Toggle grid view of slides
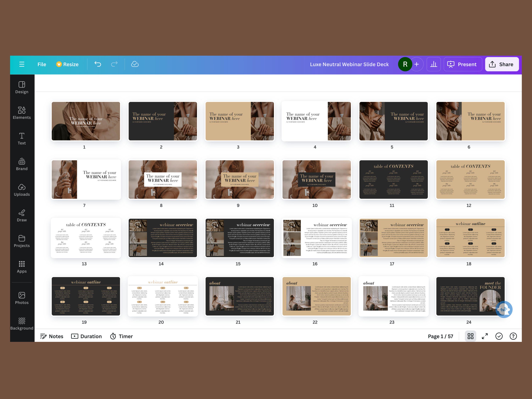Screen dimensions: 532x399 tap(471, 336)
